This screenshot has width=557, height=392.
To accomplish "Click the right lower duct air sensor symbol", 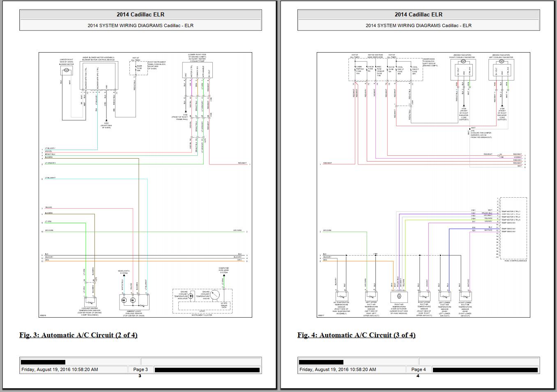I will [x=465, y=296].
